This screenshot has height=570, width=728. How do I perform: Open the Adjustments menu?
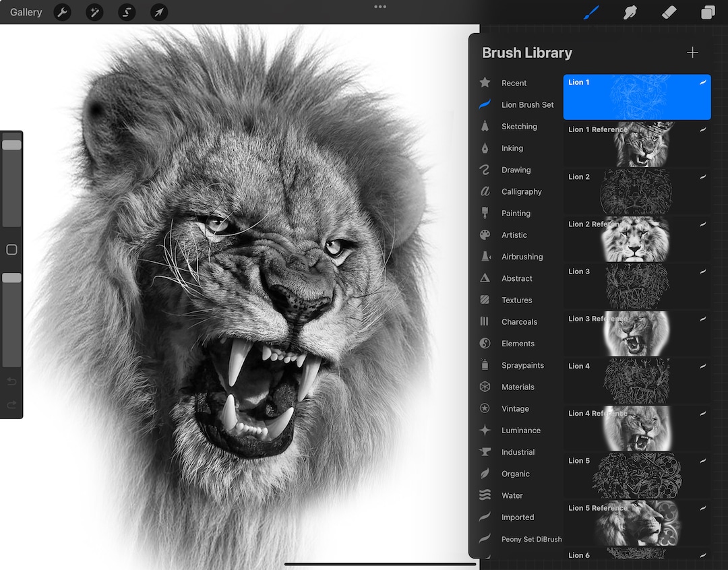(x=94, y=12)
